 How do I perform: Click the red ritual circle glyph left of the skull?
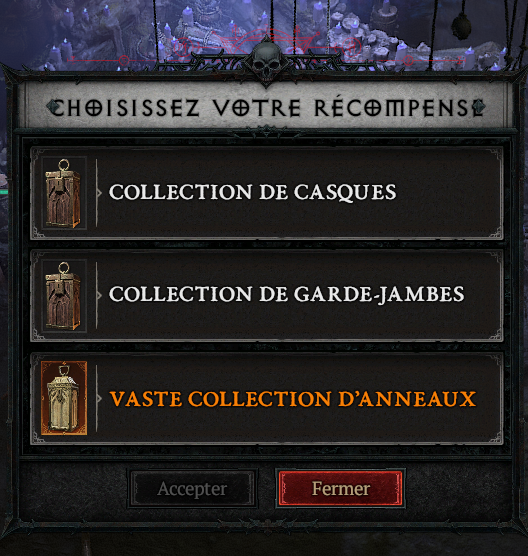(x=183, y=47)
